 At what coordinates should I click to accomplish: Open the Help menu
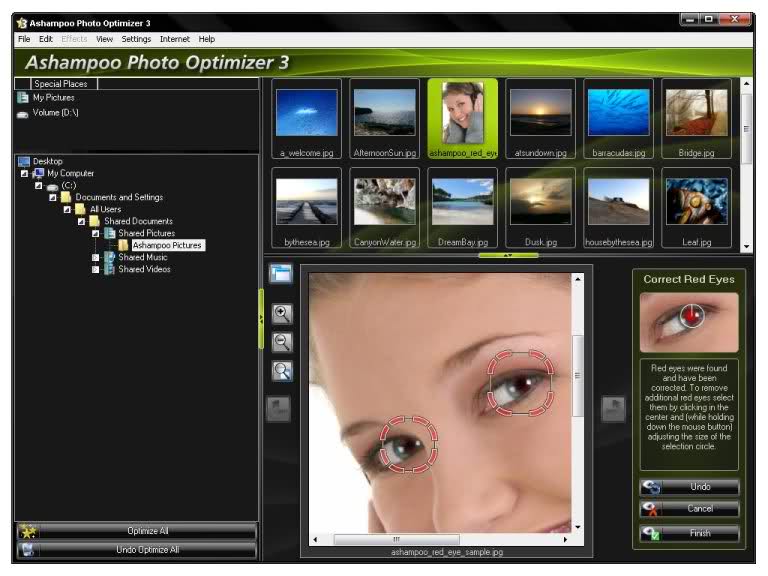click(207, 39)
